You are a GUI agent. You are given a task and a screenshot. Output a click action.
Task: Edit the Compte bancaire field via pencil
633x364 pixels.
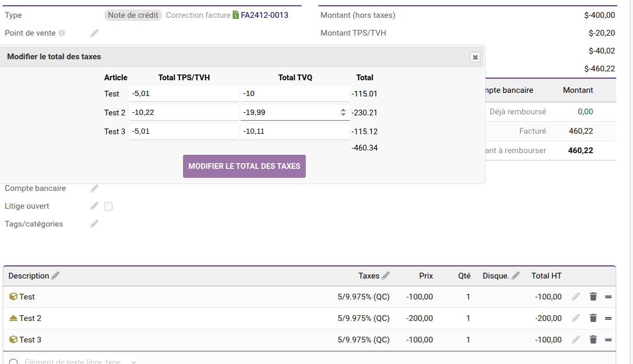[x=94, y=188]
